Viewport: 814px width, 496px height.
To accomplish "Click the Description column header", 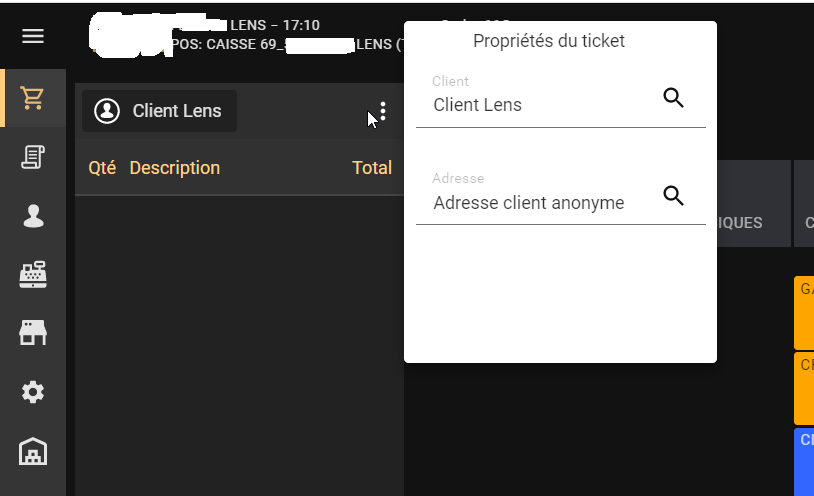I will click(x=175, y=168).
